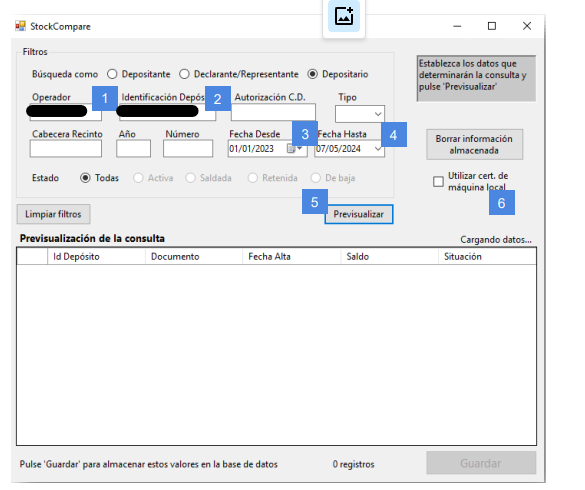The height and width of the screenshot is (490, 585).
Task: Click the Fecha Desde date value 01/01/2023
Action: coord(251,149)
